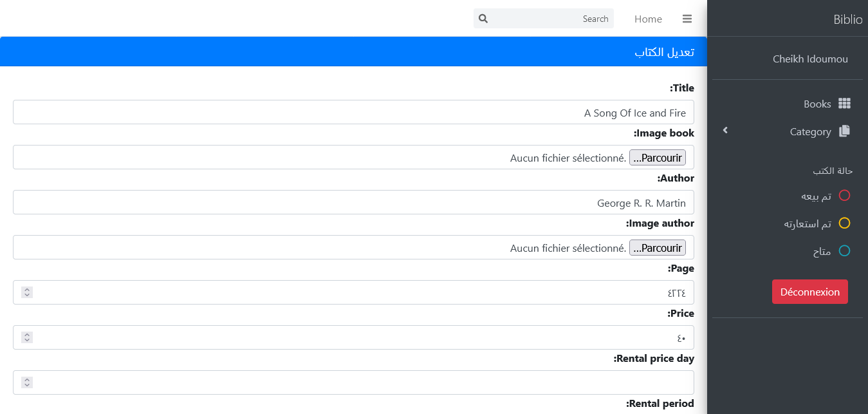Browse for a book image file

(x=657, y=158)
